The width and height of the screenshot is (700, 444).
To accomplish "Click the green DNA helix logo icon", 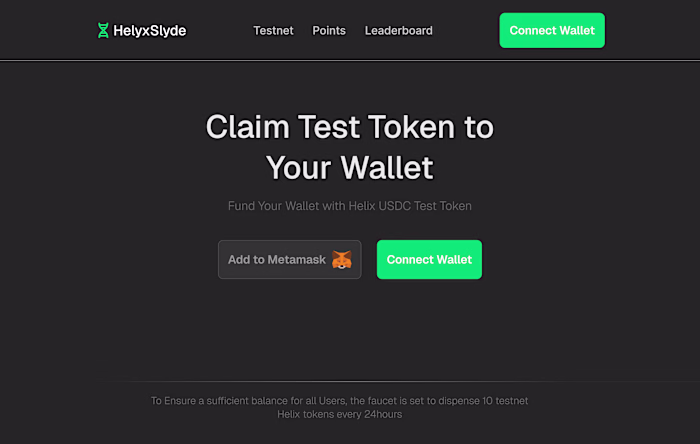I will pyautogui.click(x=103, y=30).
